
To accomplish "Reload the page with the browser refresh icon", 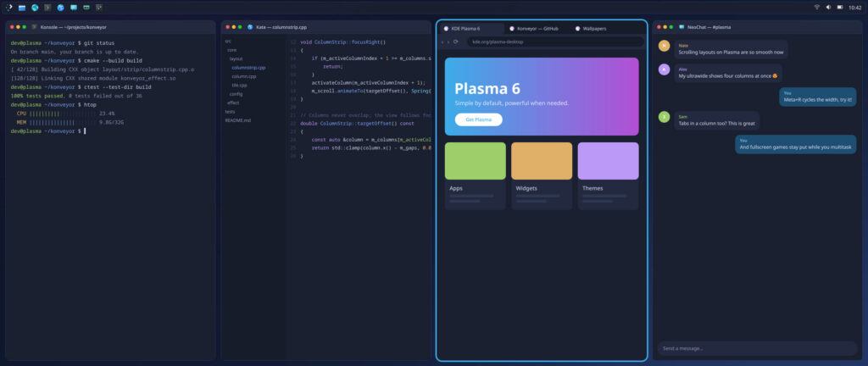I will 455,42.
